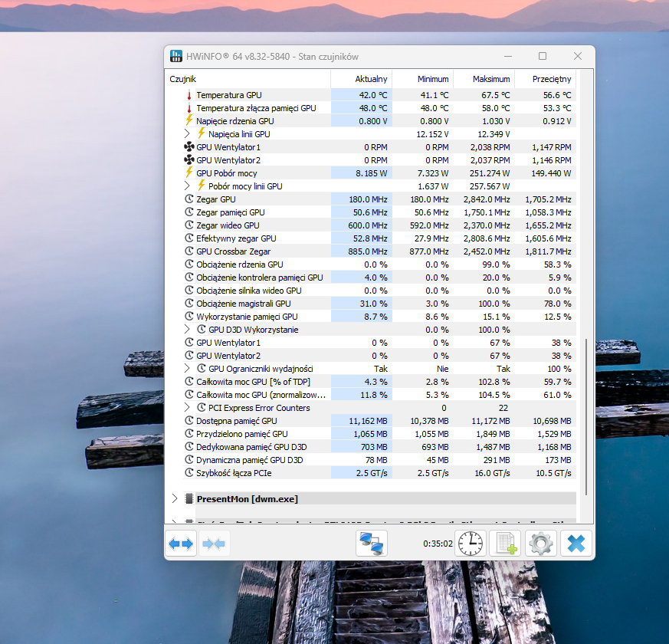Screen dimensions: 669x644
Task: Select the GPU Pobór mocy row
Action: (x=226, y=173)
